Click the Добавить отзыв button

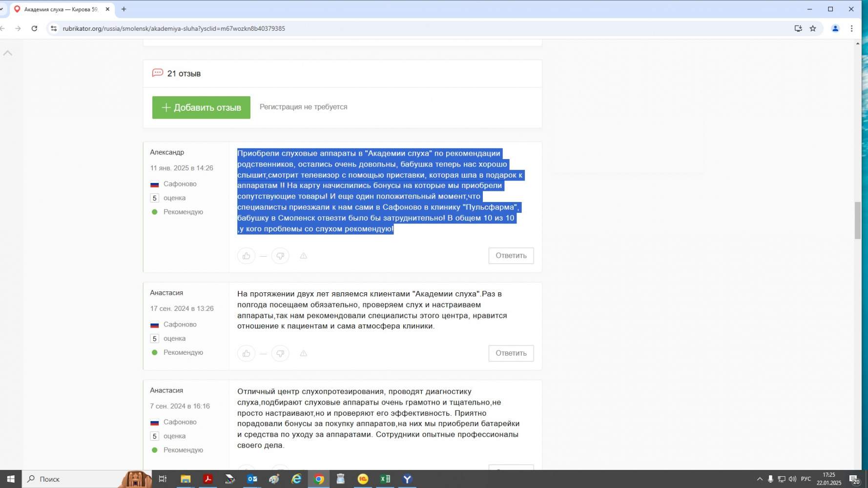(x=201, y=107)
